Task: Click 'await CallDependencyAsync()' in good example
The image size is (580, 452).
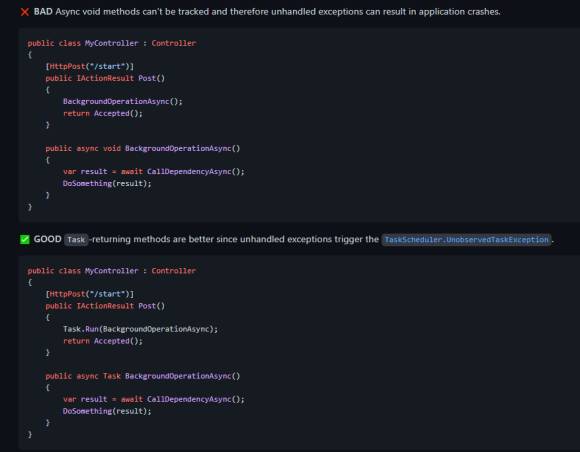Action: tap(181, 399)
